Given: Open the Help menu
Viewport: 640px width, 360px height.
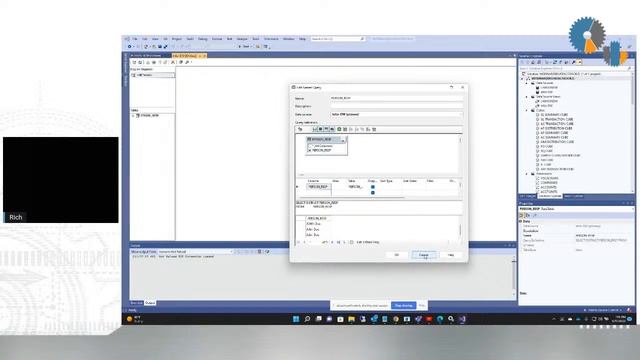Looking at the screenshot, I should pos(302,39).
